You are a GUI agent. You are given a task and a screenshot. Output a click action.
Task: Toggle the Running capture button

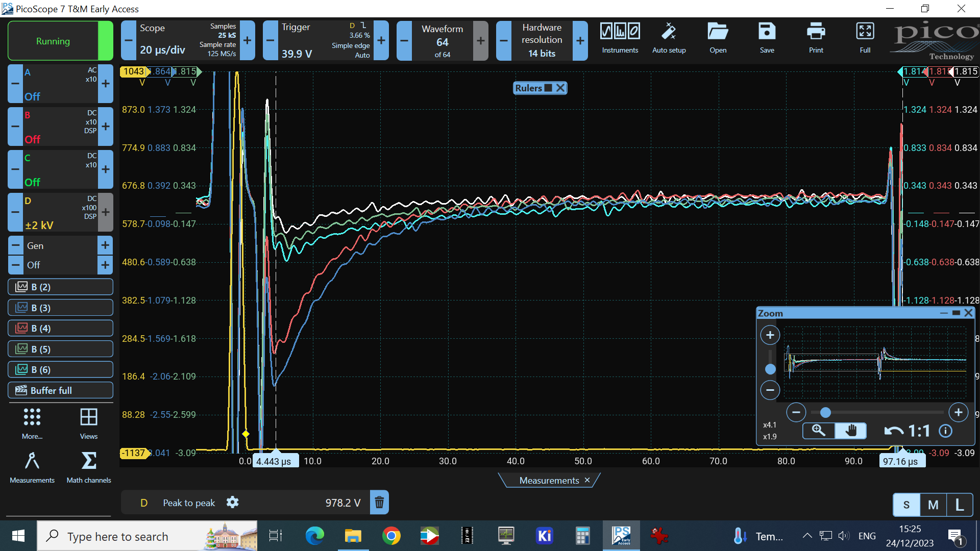coord(53,41)
